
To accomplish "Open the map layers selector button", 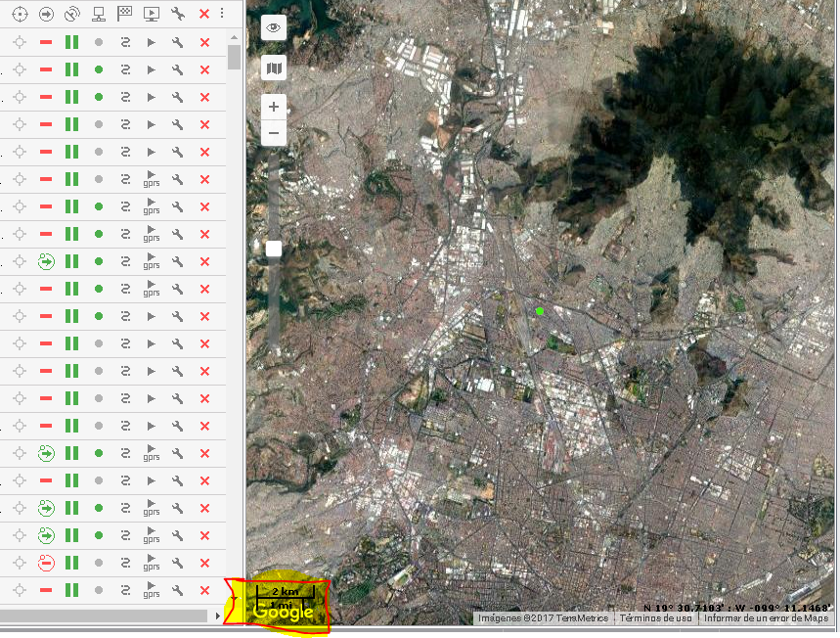I will (x=274, y=68).
